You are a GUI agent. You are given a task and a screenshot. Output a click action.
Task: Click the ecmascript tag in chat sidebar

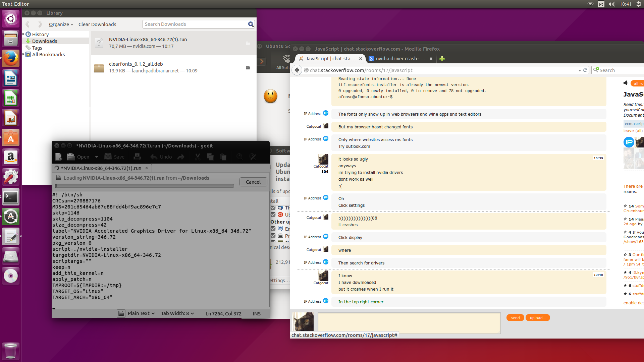[x=634, y=124]
